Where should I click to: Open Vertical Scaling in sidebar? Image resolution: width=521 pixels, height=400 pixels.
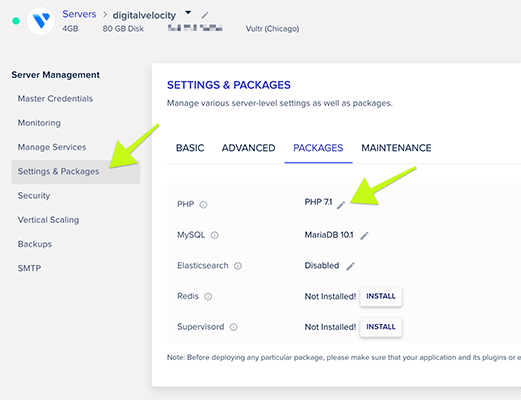coord(48,220)
